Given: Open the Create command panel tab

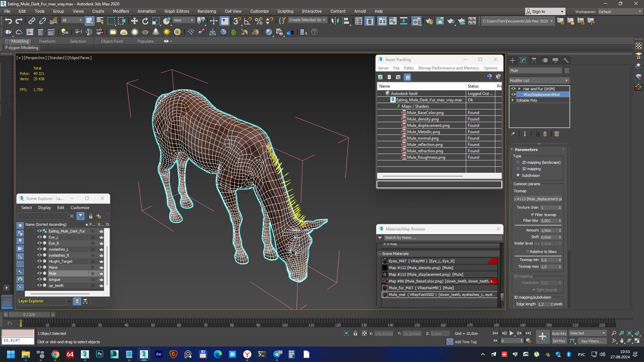Looking at the screenshot, I should click(x=512, y=60).
